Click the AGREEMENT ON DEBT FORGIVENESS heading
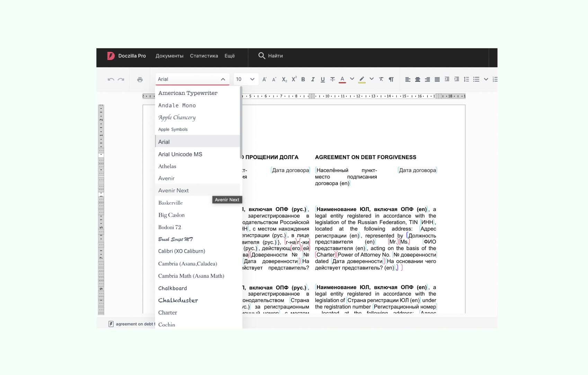 click(x=366, y=157)
